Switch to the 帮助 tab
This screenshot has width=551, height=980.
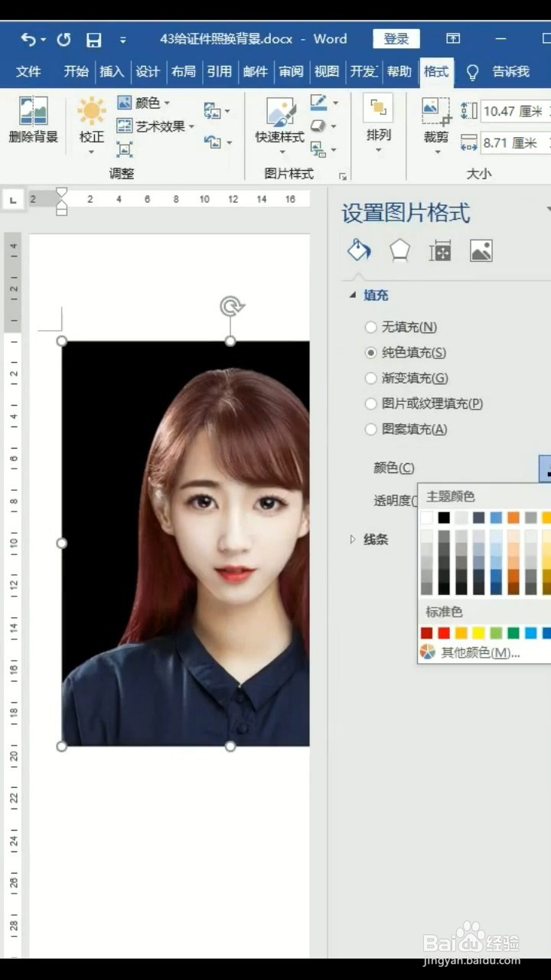pos(399,71)
